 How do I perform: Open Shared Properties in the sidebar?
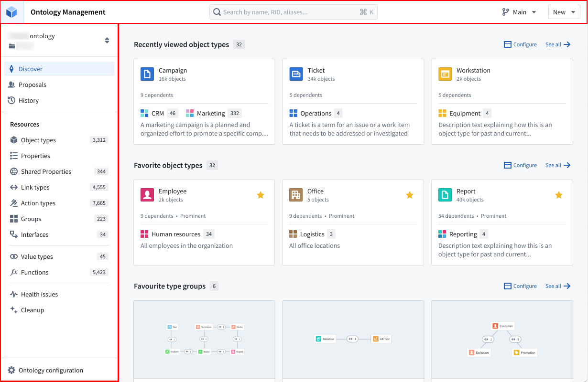coord(59,171)
